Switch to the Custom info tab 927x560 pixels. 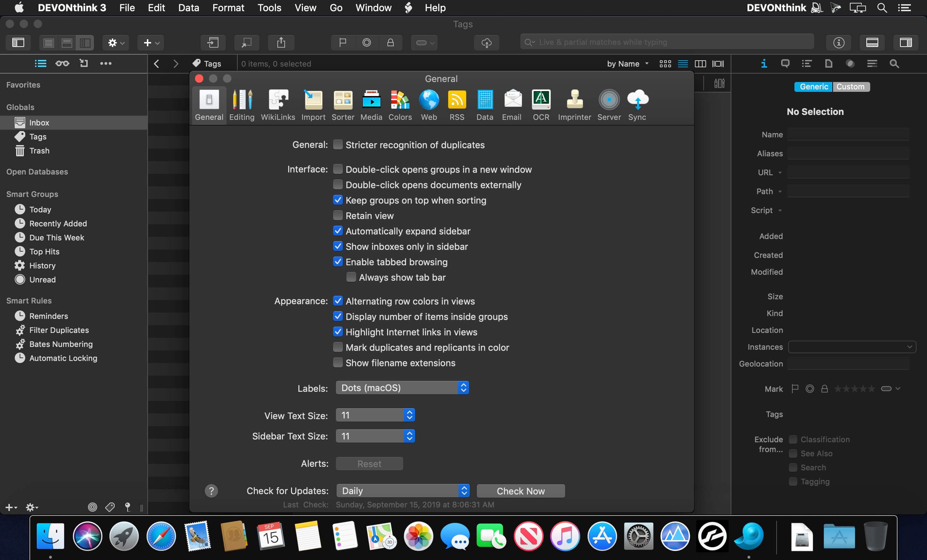click(850, 87)
